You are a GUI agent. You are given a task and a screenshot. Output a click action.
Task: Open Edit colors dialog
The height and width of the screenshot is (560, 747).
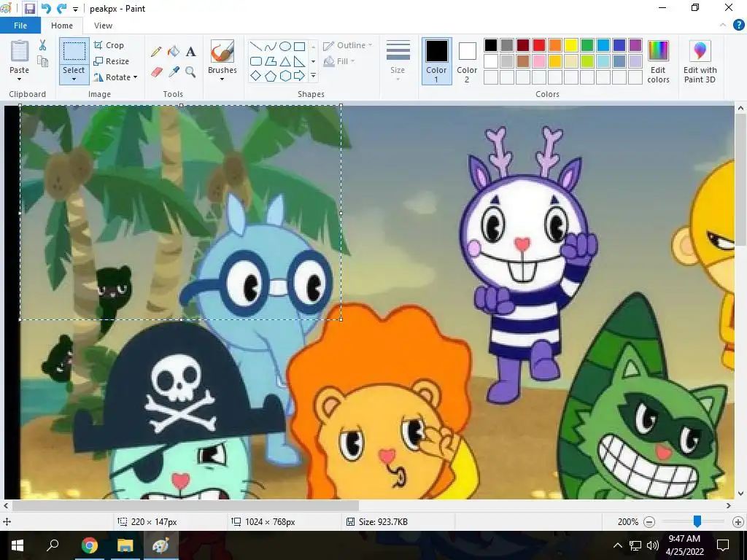point(659,62)
